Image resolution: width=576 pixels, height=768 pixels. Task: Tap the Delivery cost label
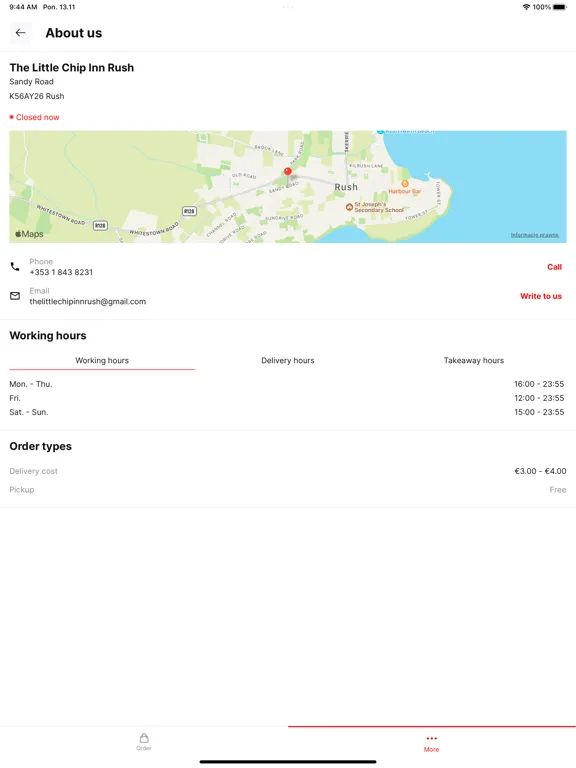coord(33,471)
